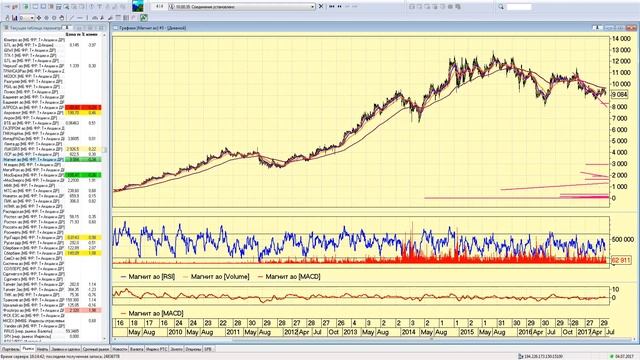Switch to the Валюта tab
The image size is (640, 360).
pyautogui.click(x=136, y=349)
